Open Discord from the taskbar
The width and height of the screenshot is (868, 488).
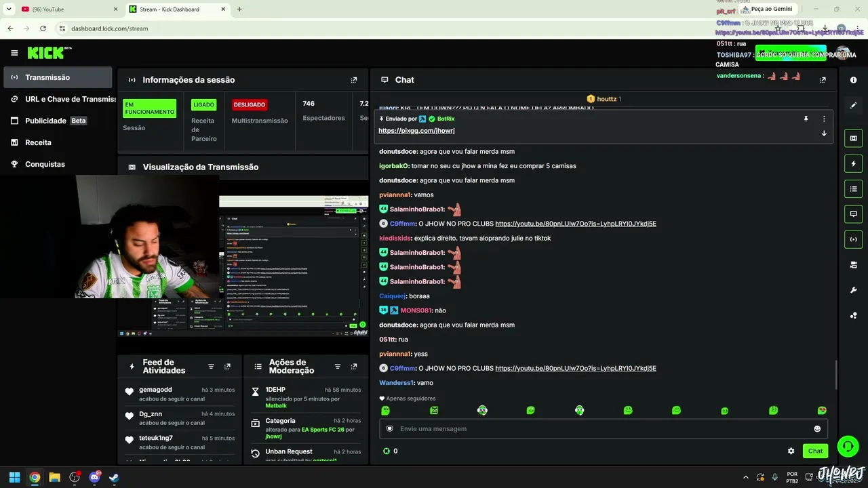[94, 477]
